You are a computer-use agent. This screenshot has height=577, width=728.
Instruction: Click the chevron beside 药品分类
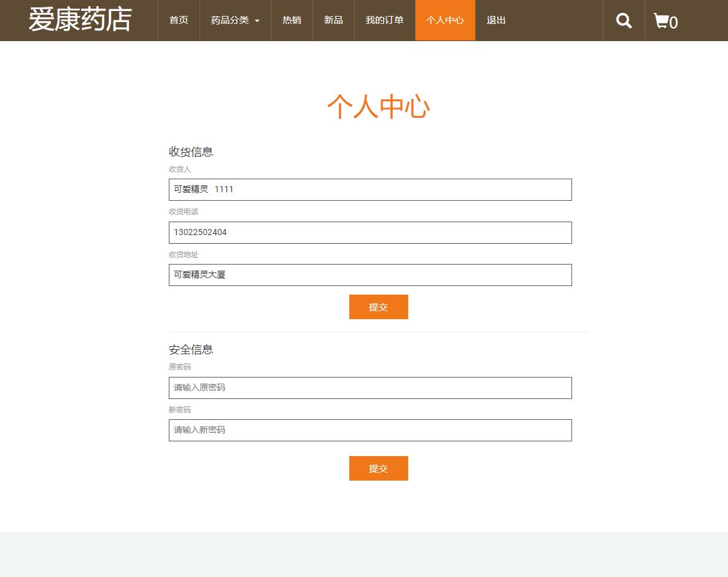(x=257, y=20)
